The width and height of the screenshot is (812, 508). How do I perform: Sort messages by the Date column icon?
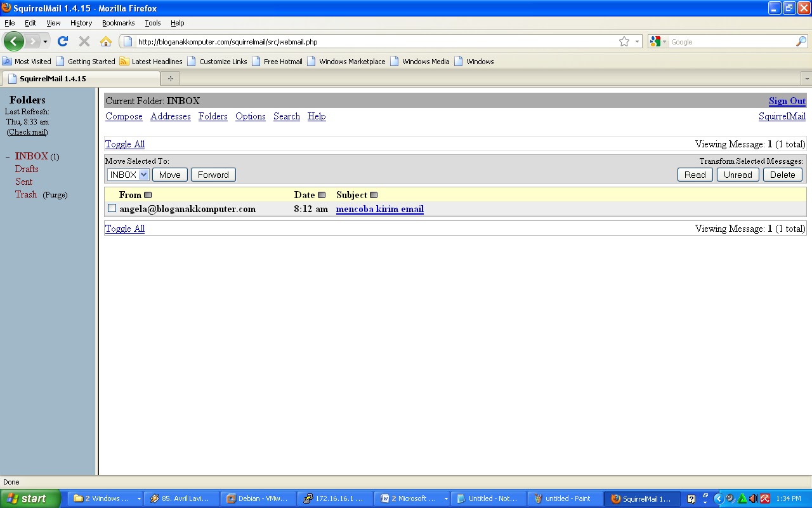322,195
